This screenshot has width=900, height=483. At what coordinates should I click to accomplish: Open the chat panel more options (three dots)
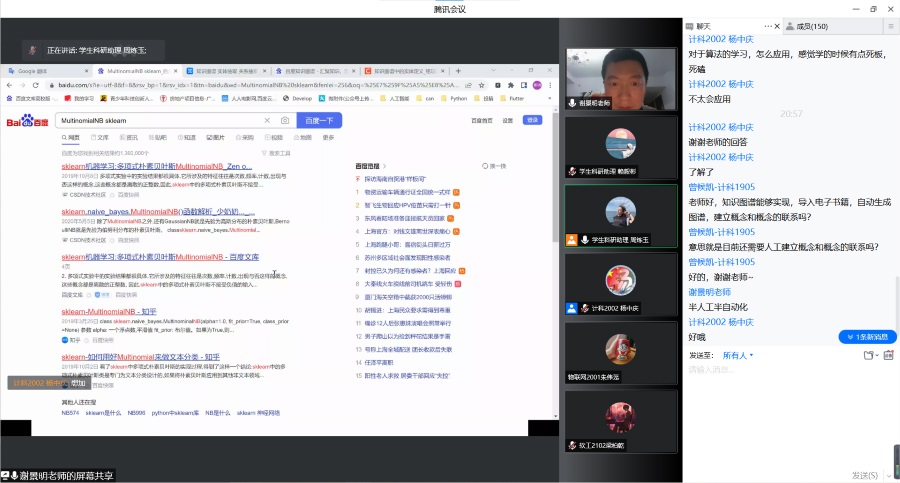pos(766,26)
